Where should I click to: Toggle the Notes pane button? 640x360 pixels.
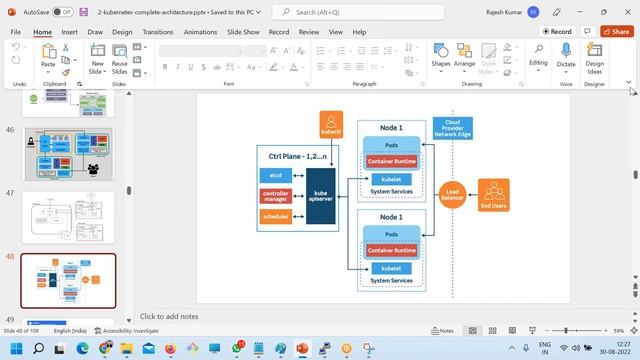(x=442, y=331)
